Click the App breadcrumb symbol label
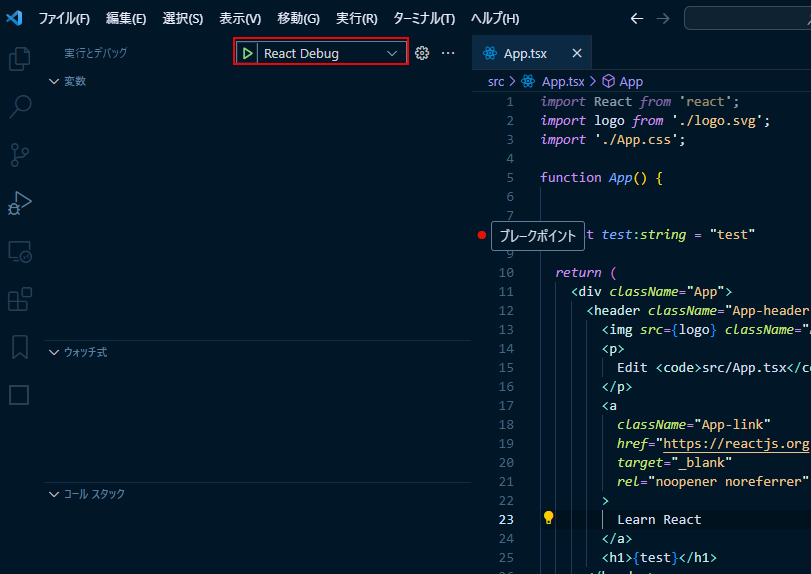 coord(631,82)
